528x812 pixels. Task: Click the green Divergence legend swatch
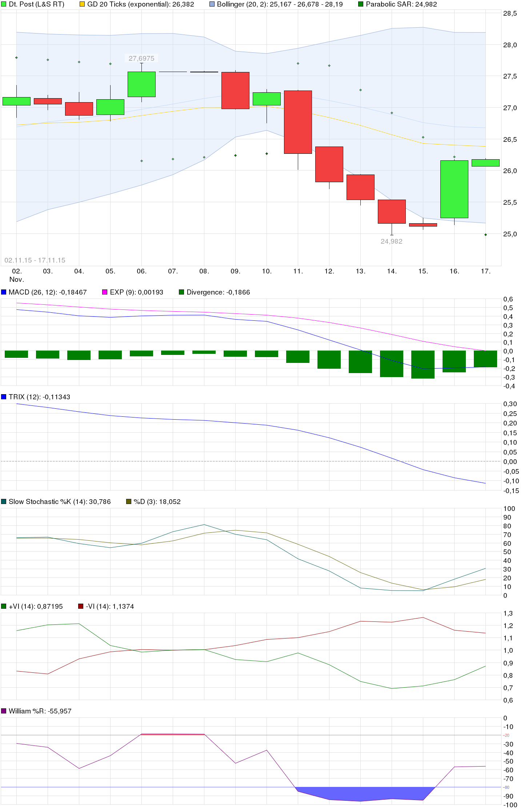click(181, 292)
